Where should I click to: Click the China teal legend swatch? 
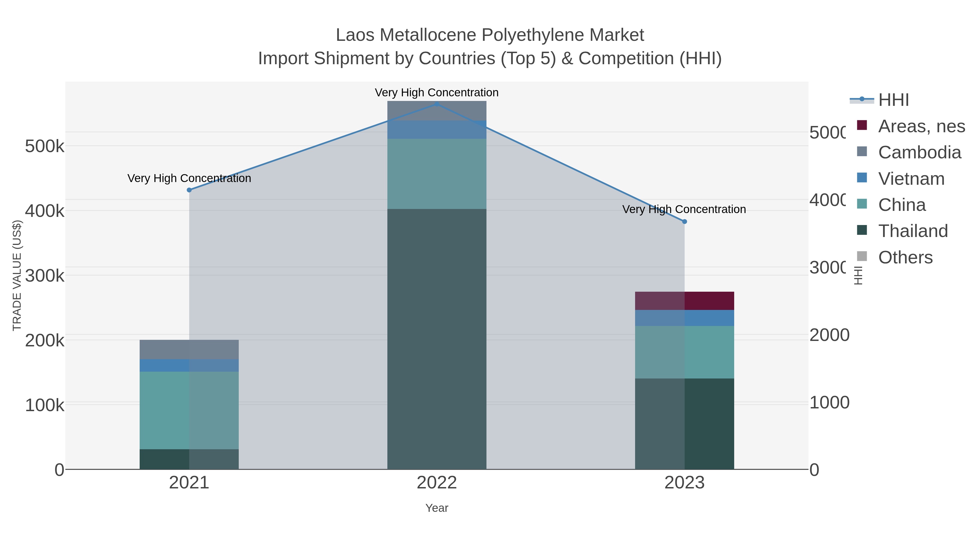pyautogui.click(x=862, y=204)
